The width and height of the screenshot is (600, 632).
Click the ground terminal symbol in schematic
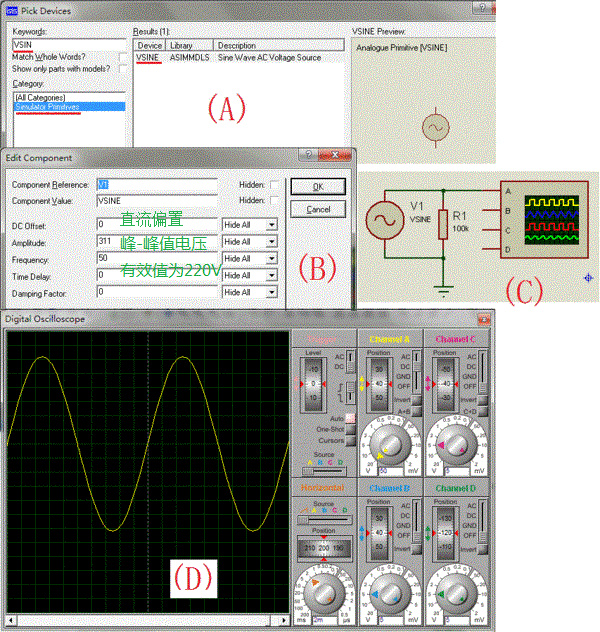click(443, 291)
